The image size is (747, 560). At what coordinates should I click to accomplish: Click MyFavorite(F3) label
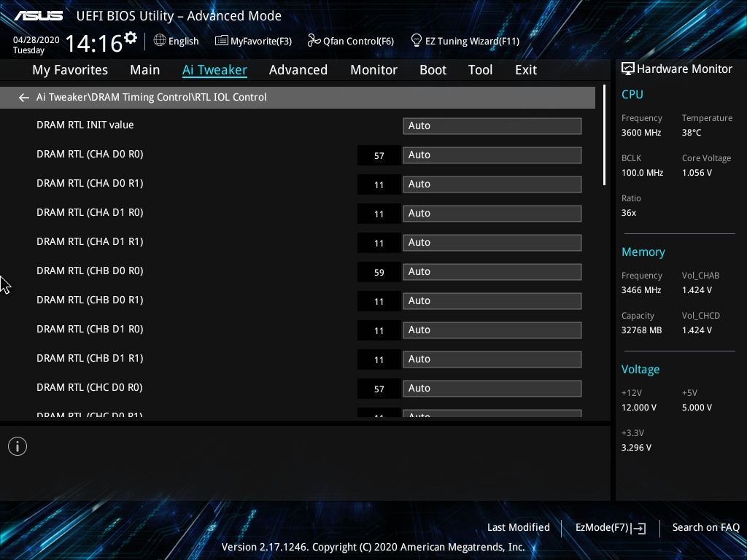(x=261, y=41)
